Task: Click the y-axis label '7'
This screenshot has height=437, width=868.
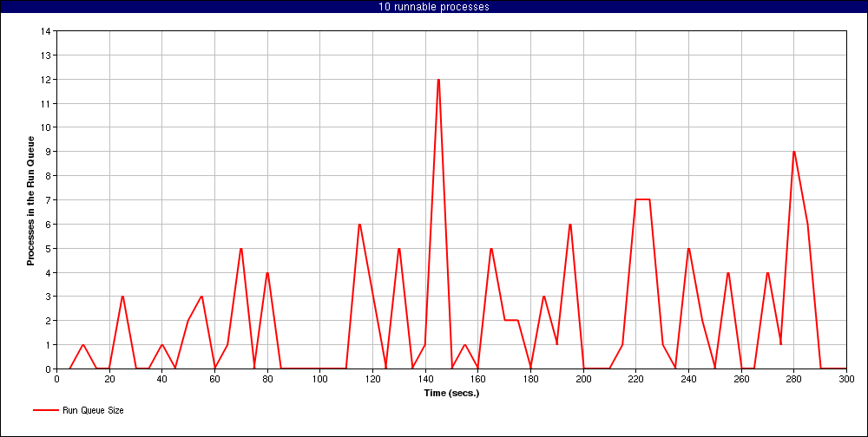Action: (x=48, y=200)
